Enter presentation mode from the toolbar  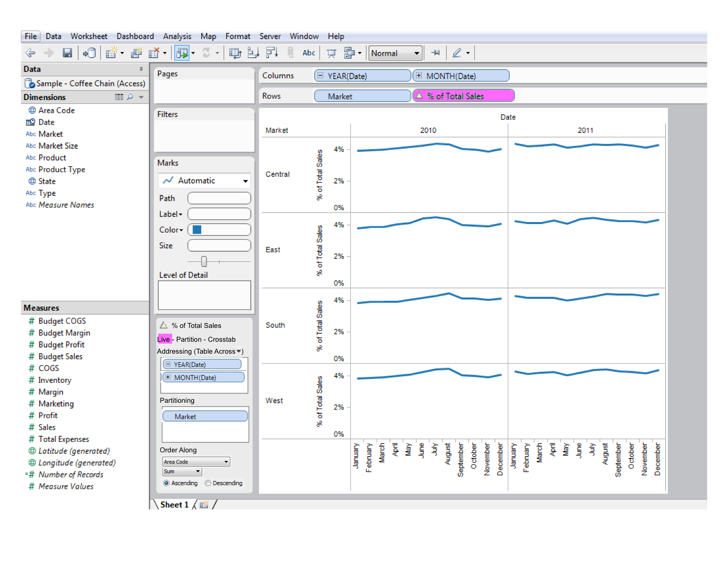pos(331,52)
